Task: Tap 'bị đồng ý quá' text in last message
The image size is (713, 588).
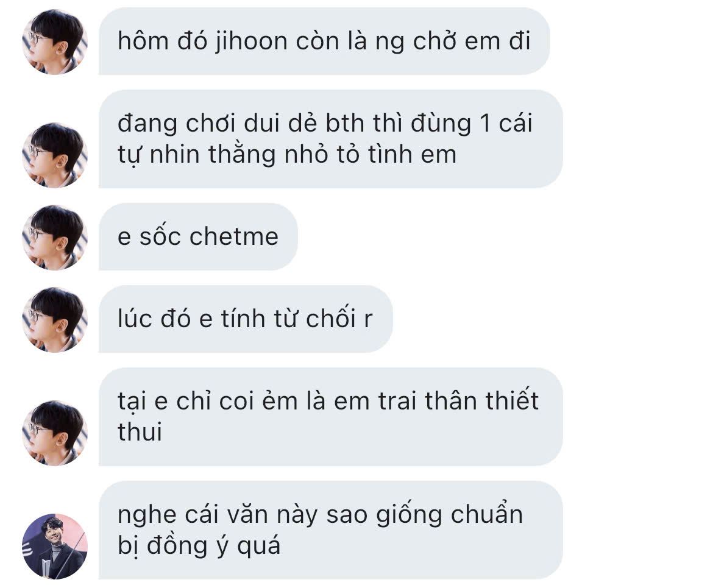Action: (x=199, y=546)
